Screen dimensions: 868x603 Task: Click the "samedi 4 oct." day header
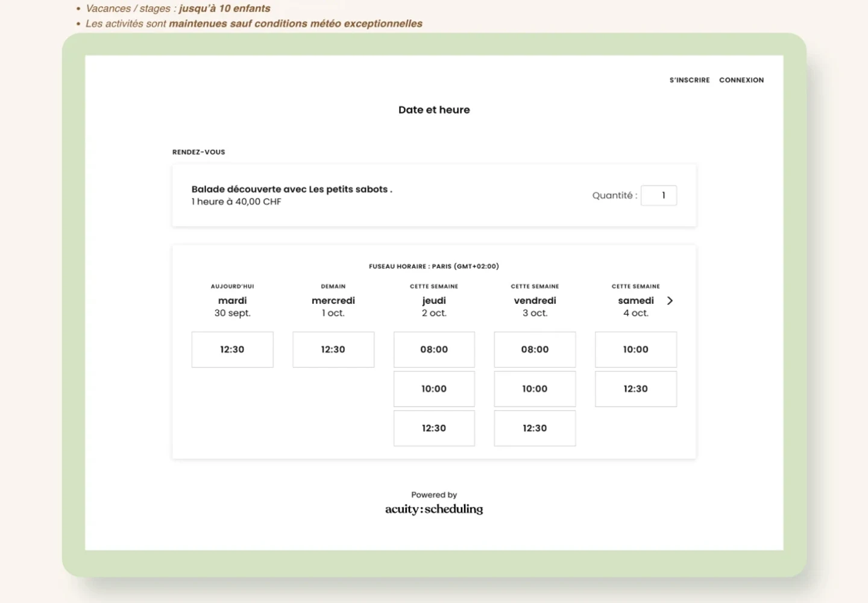pos(636,306)
